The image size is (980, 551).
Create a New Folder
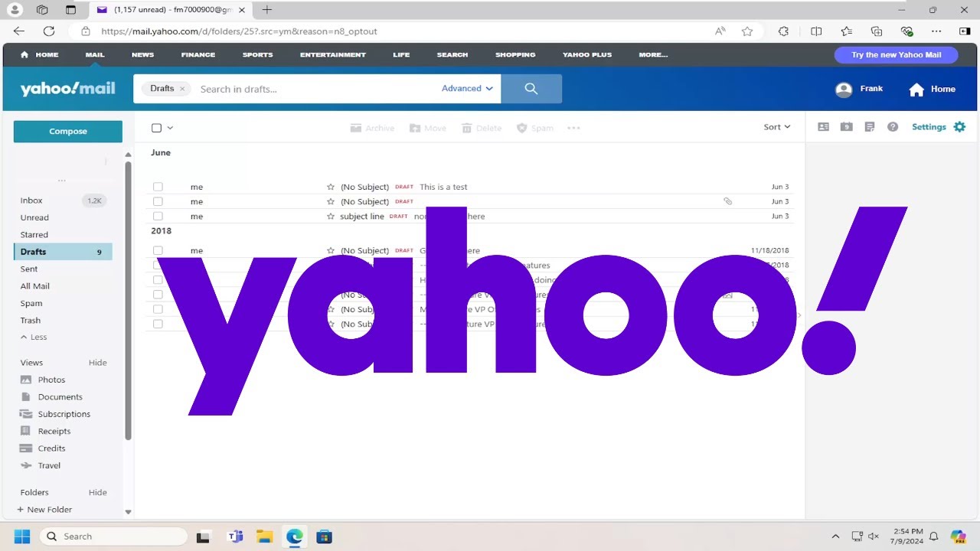point(44,510)
